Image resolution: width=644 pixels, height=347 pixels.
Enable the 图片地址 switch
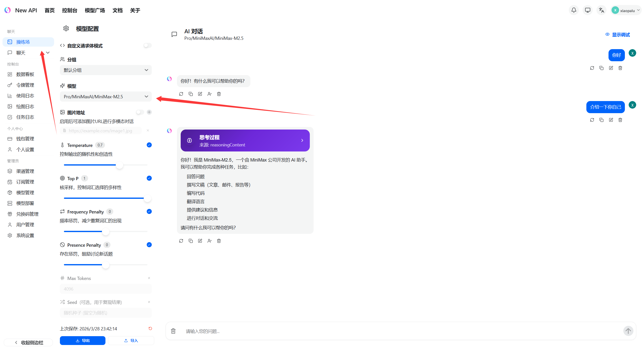(140, 112)
